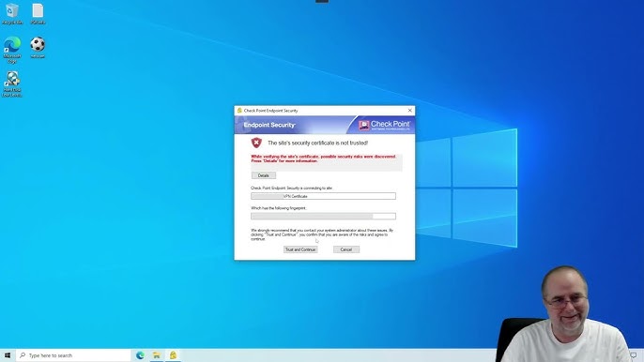644x362 pixels.
Task: Open the blank document file on desktop
Action: (38, 14)
